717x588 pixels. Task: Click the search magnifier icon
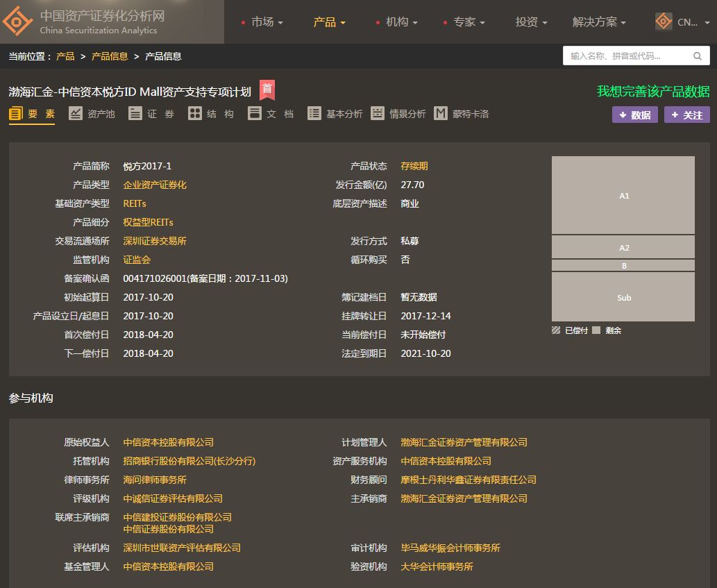[697, 56]
